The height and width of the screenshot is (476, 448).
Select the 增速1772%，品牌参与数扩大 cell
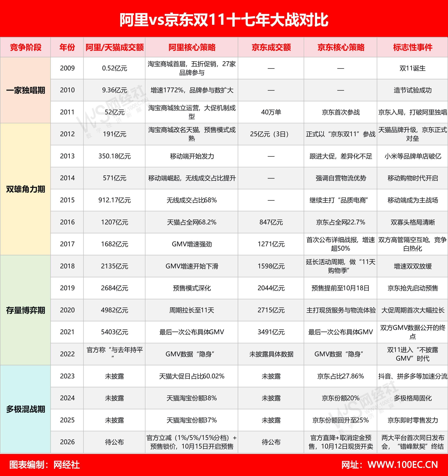click(192, 90)
